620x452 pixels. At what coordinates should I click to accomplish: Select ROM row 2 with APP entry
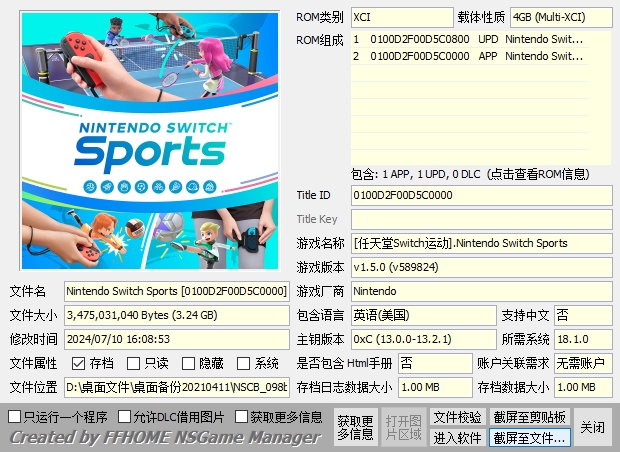[470, 57]
